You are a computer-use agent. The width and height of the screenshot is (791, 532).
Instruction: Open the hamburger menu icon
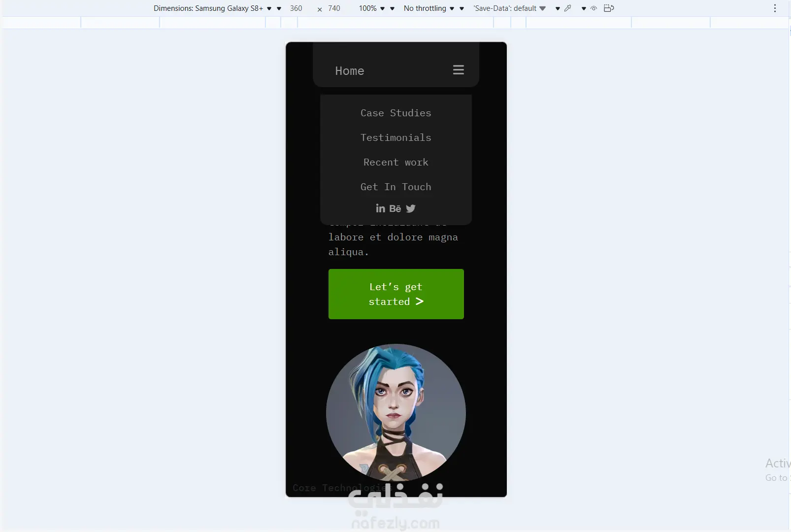[459, 70]
